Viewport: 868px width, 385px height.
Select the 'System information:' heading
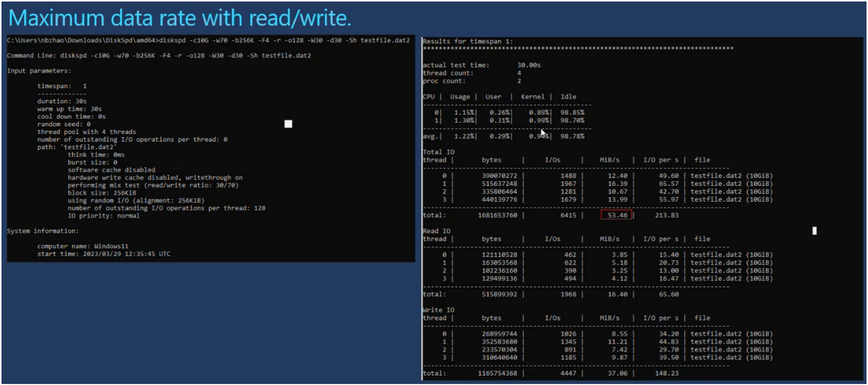coord(43,231)
